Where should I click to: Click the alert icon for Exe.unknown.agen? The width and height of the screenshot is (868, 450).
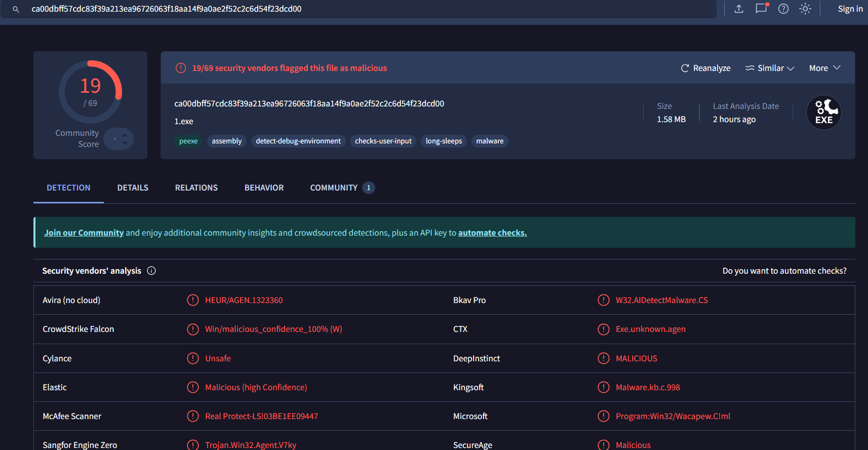coord(604,329)
